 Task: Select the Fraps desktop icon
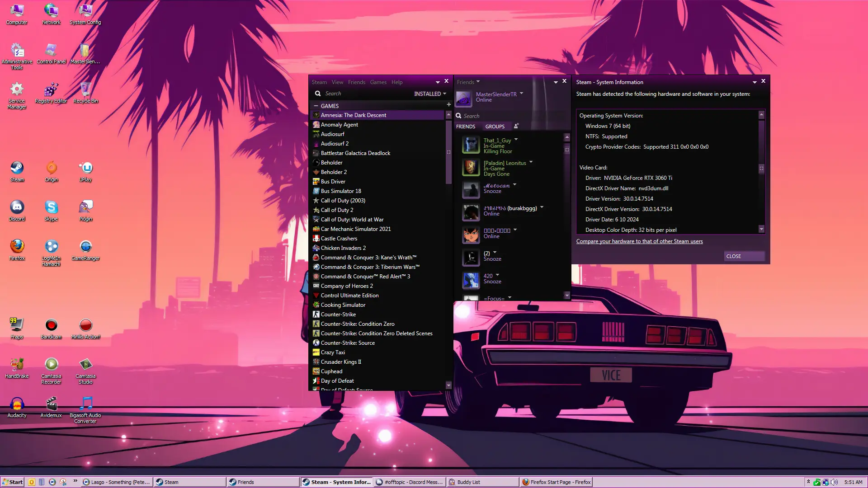pos(17,328)
